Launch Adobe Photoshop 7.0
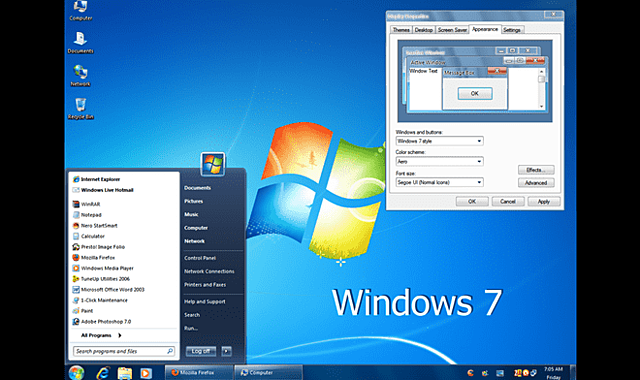This screenshot has width=640, height=380. pyautogui.click(x=102, y=322)
